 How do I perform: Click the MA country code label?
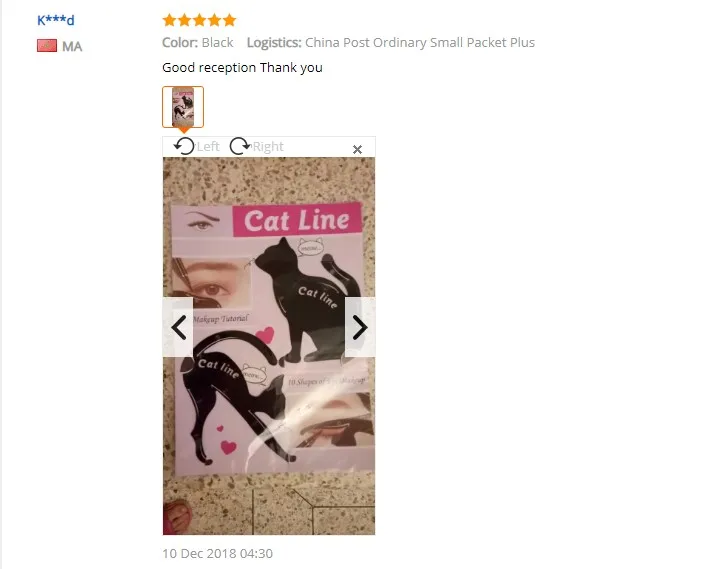coord(72,46)
